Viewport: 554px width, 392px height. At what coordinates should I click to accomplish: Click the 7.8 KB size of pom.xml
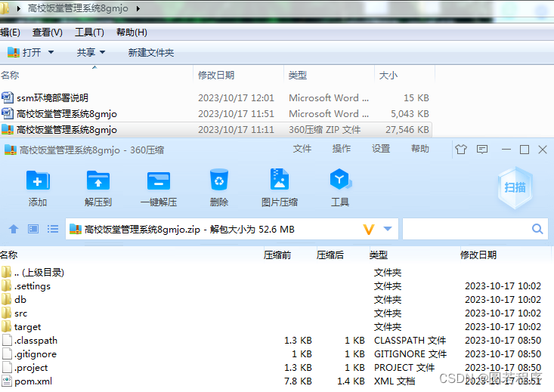(x=298, y=381)
